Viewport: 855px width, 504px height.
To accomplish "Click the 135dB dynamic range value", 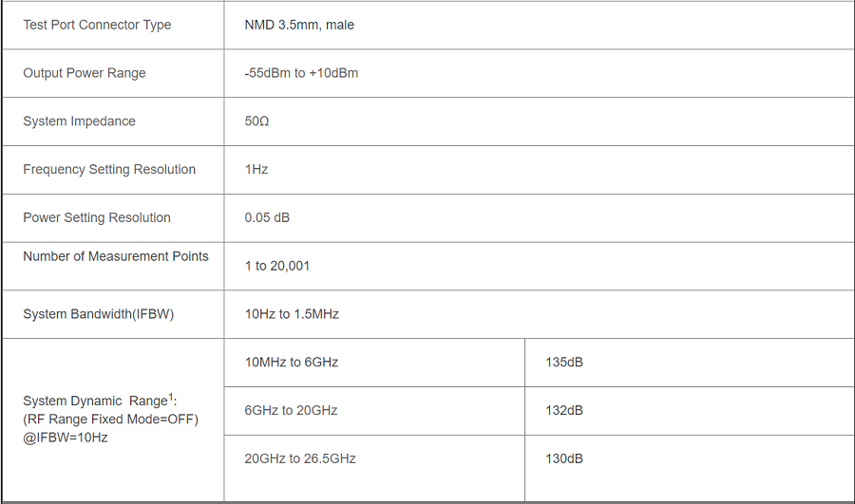I will click(564, 363).
